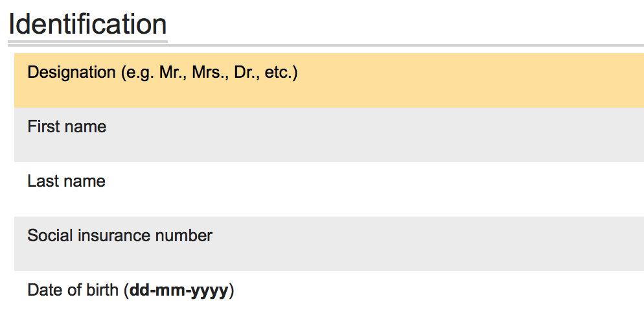Image resolution: width=644 pixels, height=319 pixels.
Task: Select the First name label
Action: pos(67,126)
